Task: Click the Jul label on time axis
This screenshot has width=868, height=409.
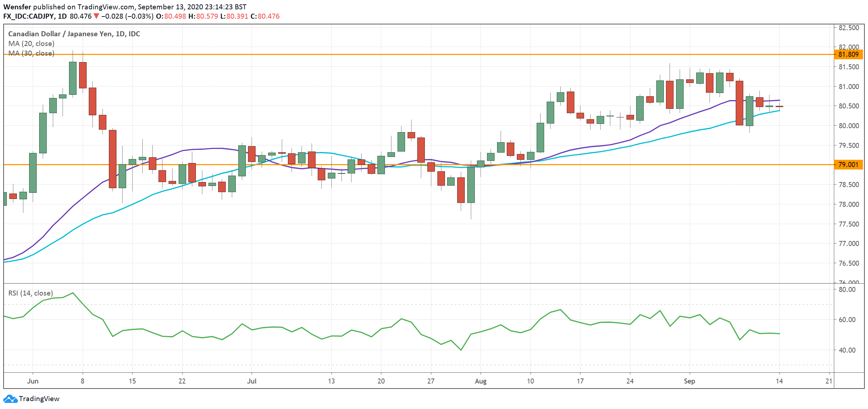Action: coord(252,381)
